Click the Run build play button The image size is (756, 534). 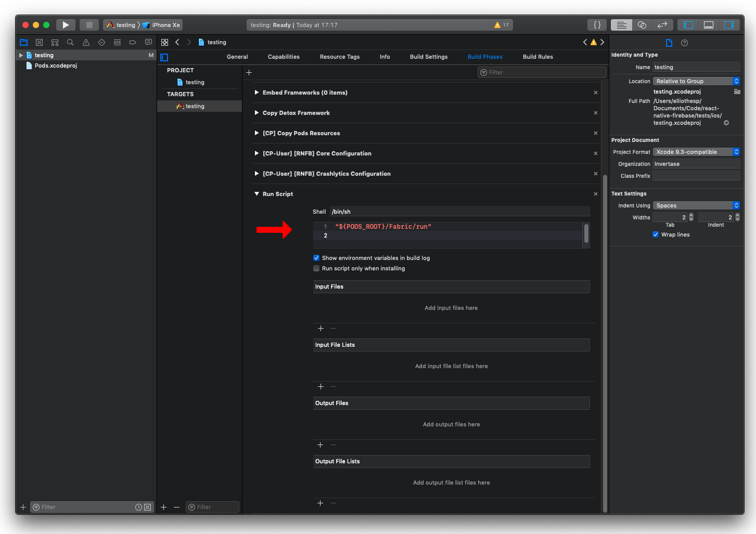click(x=66, y=25)
